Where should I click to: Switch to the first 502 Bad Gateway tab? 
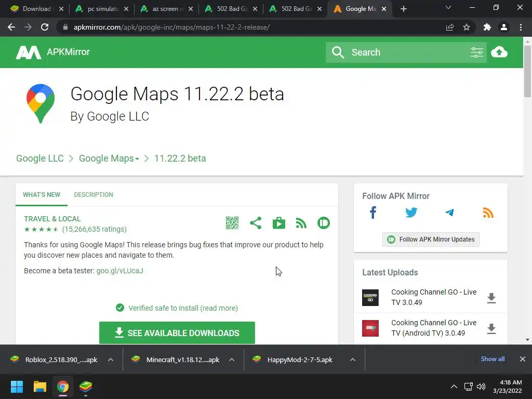[231, 9]
